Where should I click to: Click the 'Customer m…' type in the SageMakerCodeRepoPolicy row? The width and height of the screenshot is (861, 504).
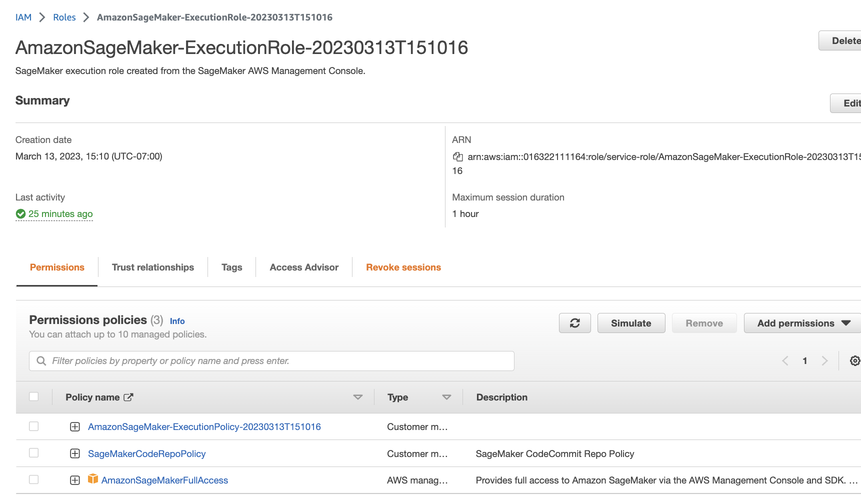417,453
